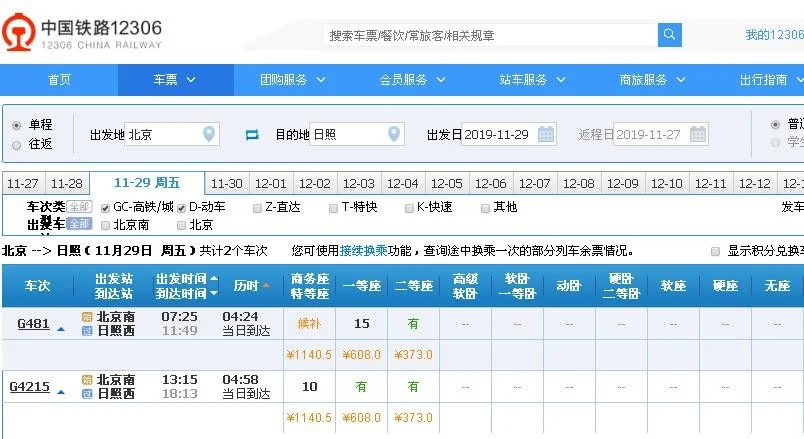The height and width of the screenshot is (439, 804).
Task: Select the 11-30 date tab
Action: point(227,184)
